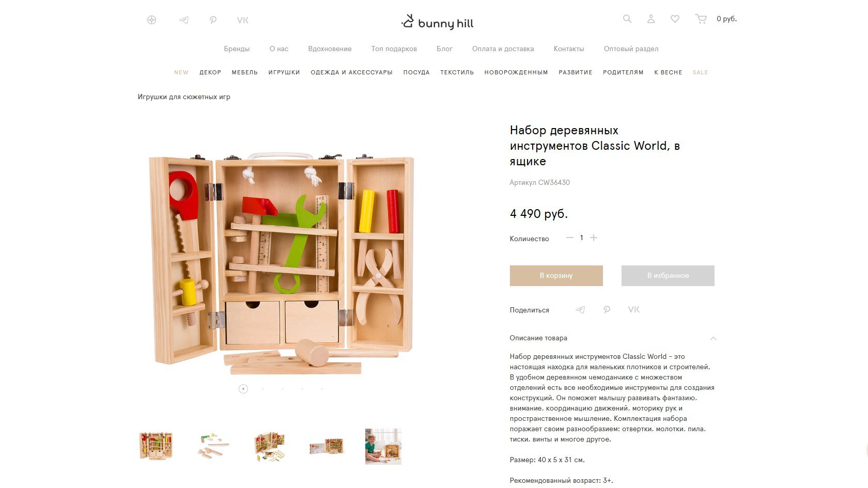Collapse the Описание товара section

(x=713, y=338)
